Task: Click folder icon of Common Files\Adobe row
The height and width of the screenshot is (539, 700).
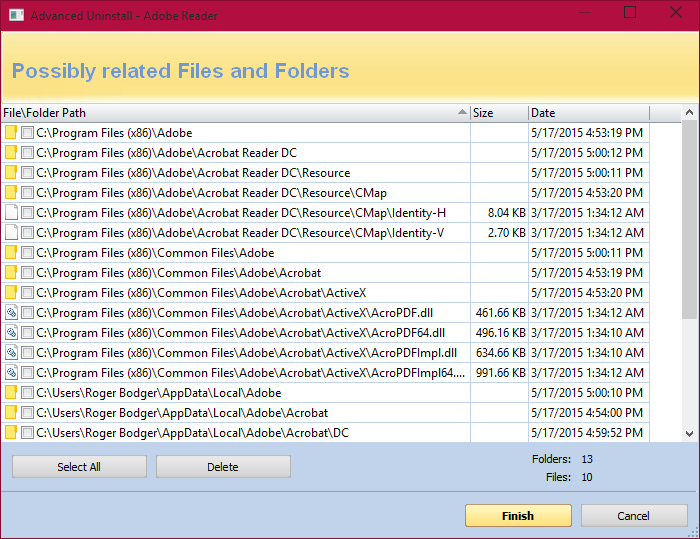Action: 11,253
